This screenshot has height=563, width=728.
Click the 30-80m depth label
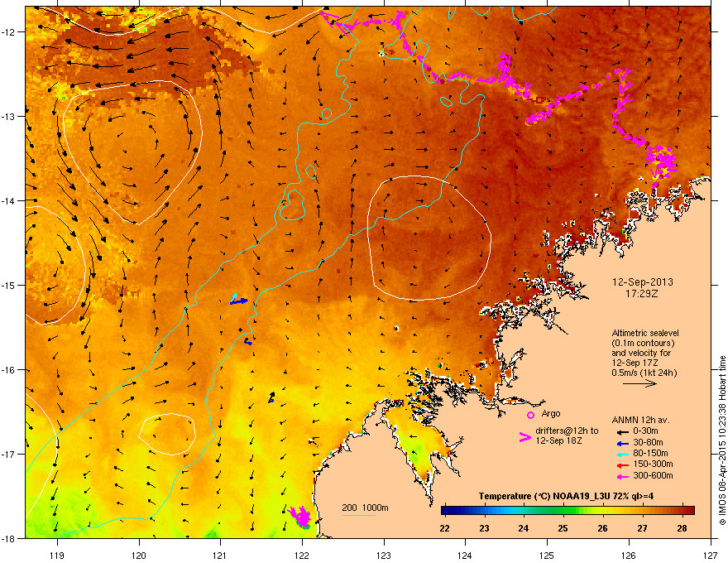tap(648, 442)
